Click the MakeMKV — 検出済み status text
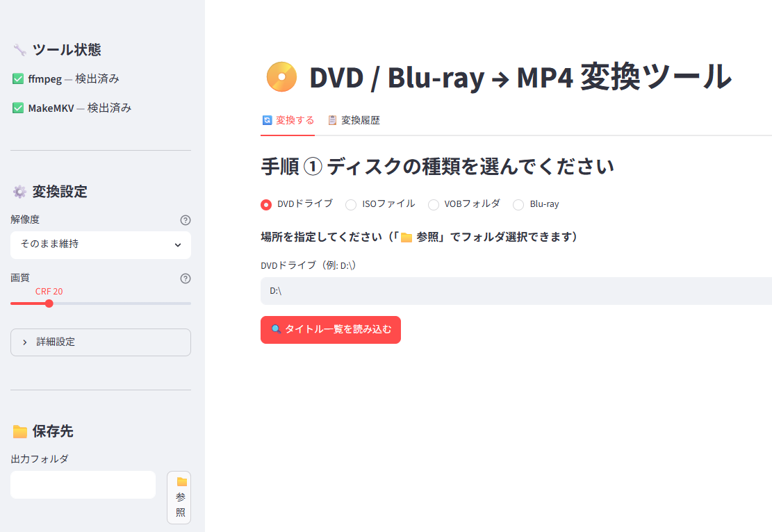Screen dimensions: 772x532 (x=80, y=108)
